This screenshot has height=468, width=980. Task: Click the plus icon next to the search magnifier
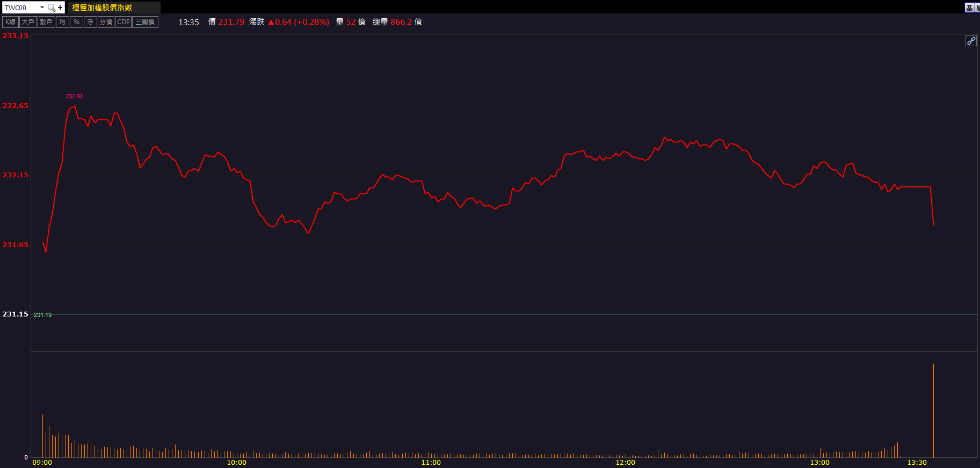(60, 8)
